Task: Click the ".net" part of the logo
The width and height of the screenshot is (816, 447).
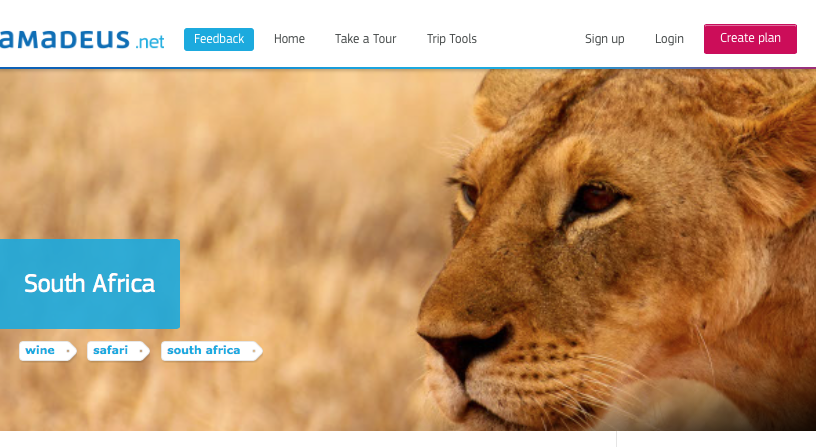Action: click(150, 42)
